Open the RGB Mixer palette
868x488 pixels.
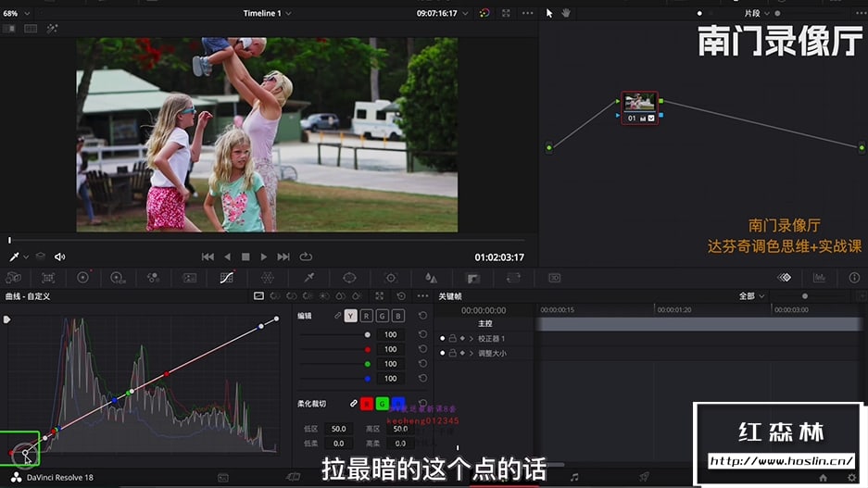click(154, 278)
